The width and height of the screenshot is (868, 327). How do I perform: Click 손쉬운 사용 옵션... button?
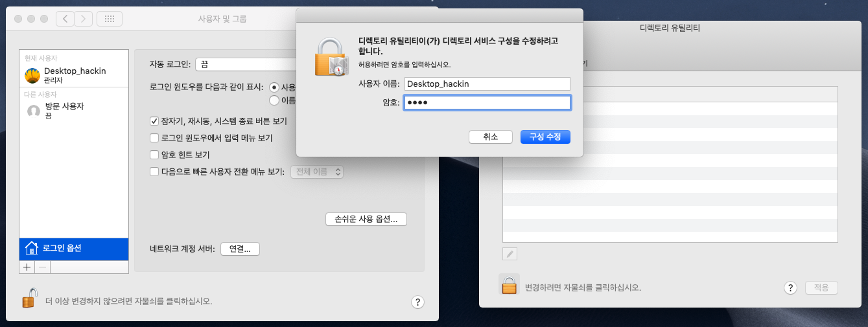tap(366, 219)
